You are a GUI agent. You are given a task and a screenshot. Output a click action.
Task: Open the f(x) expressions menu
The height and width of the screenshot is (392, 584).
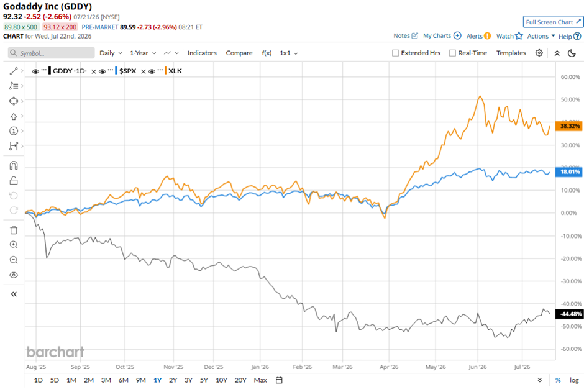click(x=267, y=53)
